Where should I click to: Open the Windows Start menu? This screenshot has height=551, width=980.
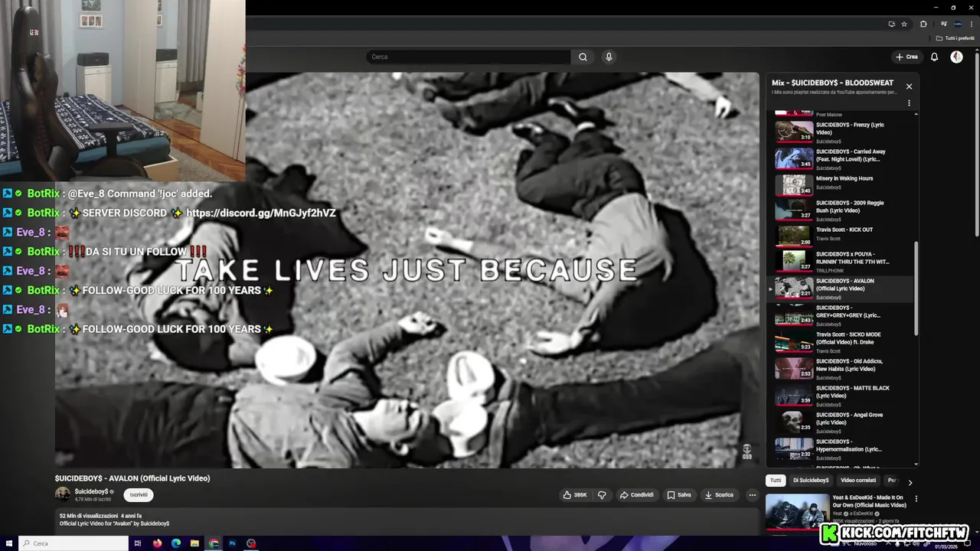point(8,543)
